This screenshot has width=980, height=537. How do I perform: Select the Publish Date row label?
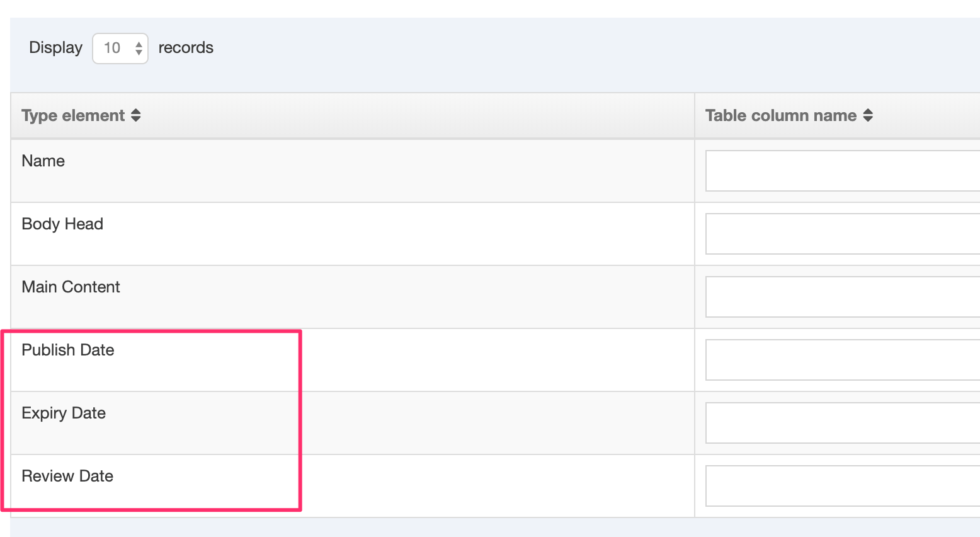68,350
